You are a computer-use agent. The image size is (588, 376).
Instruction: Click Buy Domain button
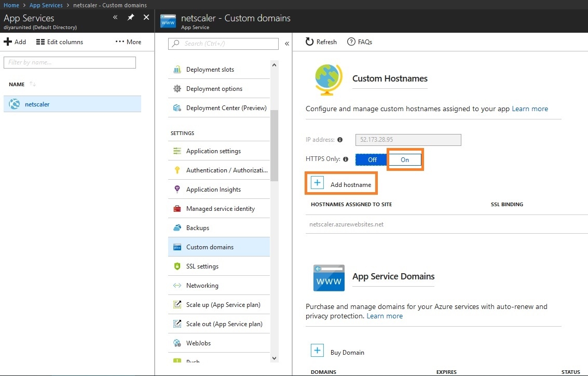[x=337, y=351]
